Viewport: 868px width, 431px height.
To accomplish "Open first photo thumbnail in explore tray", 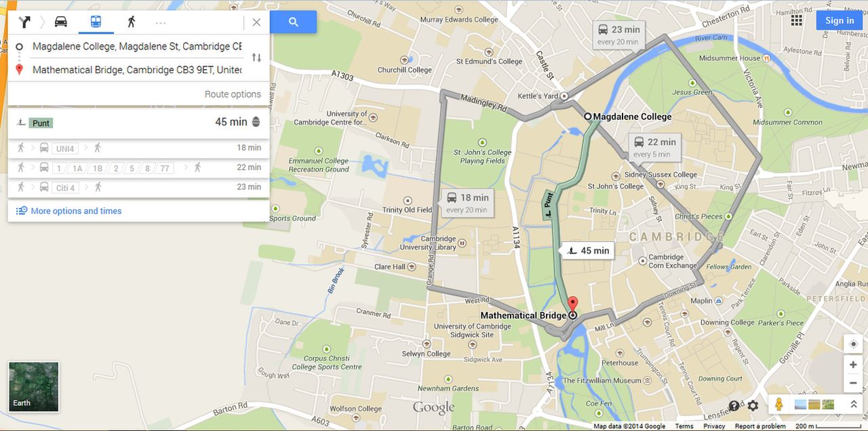I will click(800, 405).
